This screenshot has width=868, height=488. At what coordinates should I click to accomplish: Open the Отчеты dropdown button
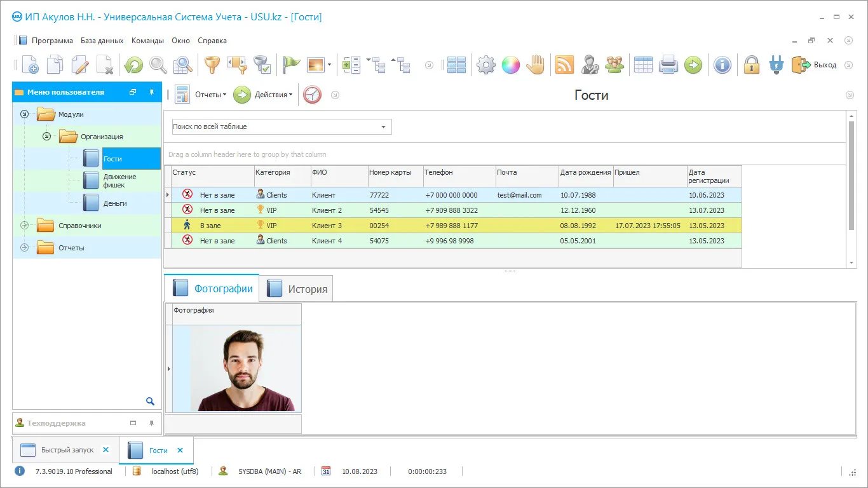click(x=201, y=95)
